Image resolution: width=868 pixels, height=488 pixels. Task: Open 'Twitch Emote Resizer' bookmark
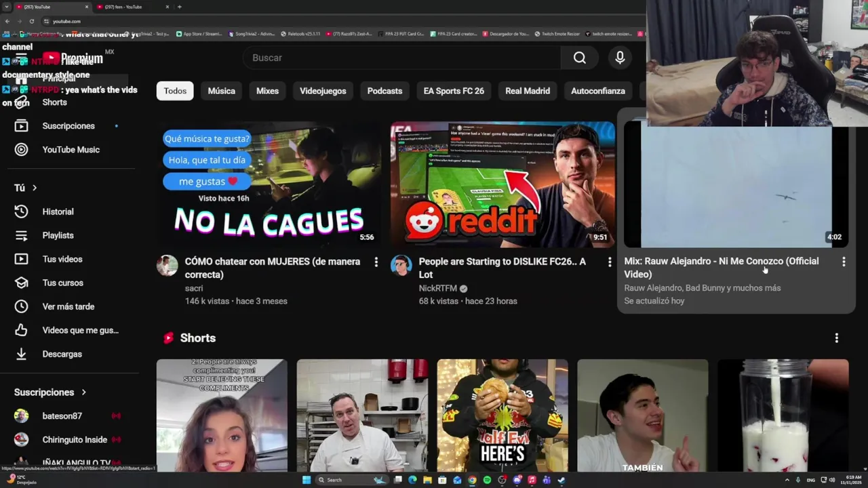[559, 34]
